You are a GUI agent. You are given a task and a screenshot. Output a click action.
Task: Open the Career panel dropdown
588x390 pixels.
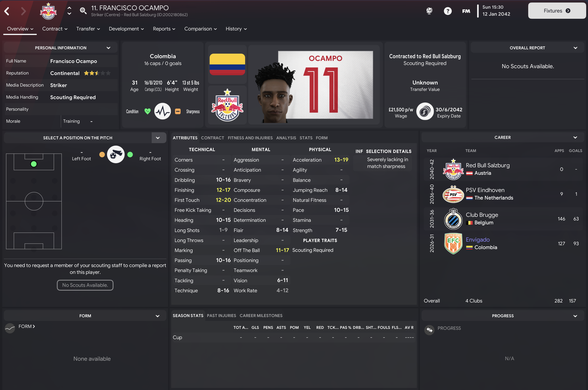click(575, 137)
